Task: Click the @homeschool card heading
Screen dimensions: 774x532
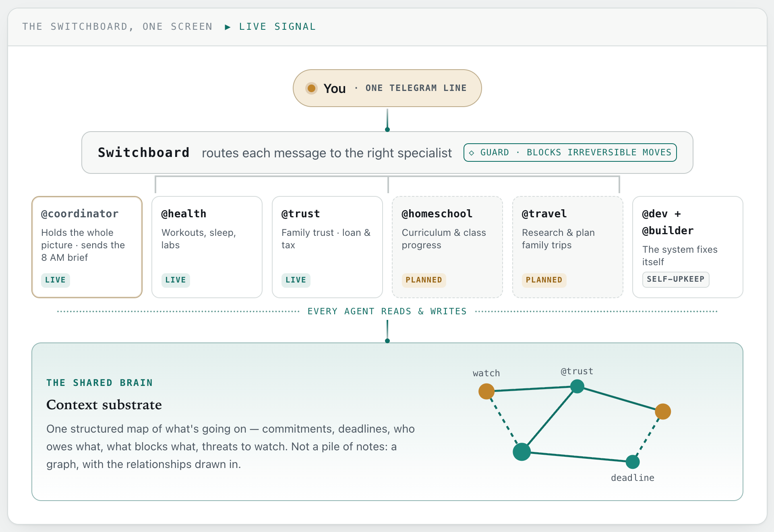Action: pos(437,214)
